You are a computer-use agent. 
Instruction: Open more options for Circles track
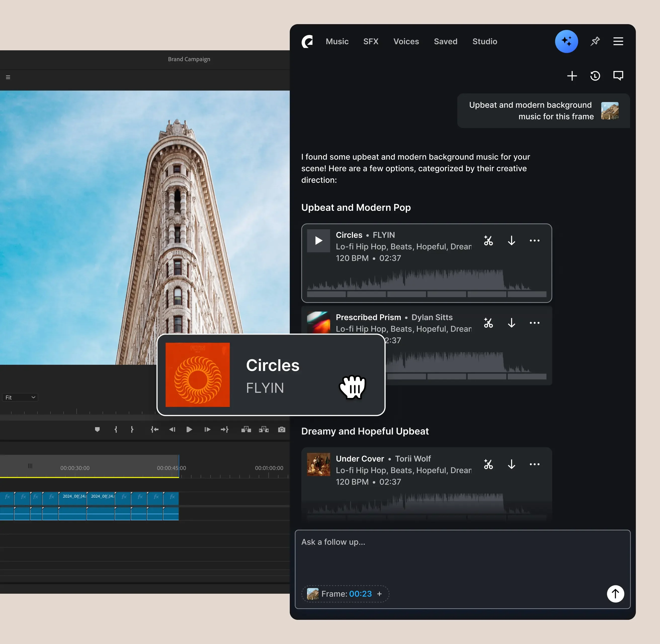pos(534,240)
